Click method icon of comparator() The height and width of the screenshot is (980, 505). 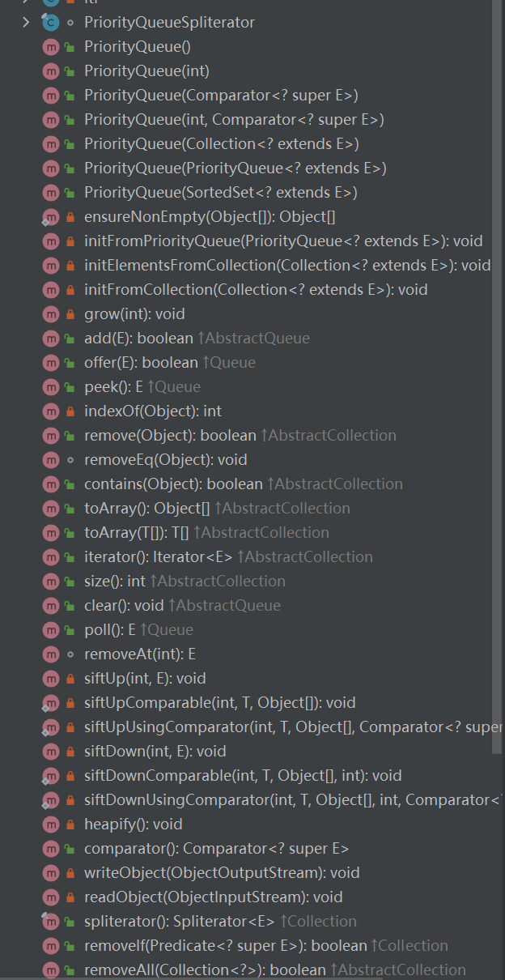[51, 849]
